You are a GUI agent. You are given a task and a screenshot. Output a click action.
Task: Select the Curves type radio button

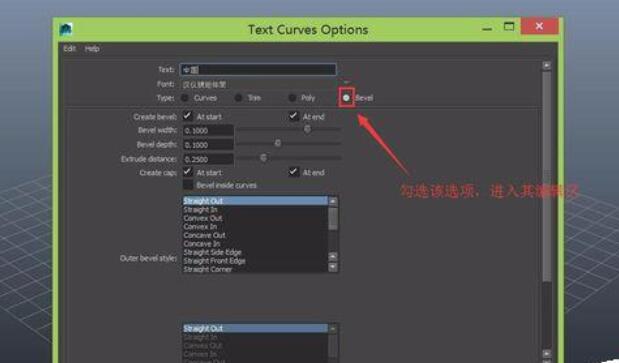click(184, 98)
